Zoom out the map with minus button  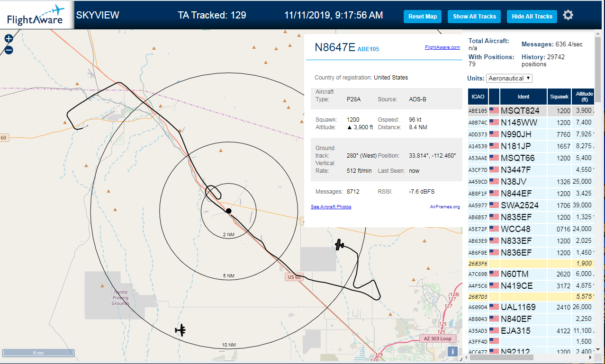[x=9, y=50]
